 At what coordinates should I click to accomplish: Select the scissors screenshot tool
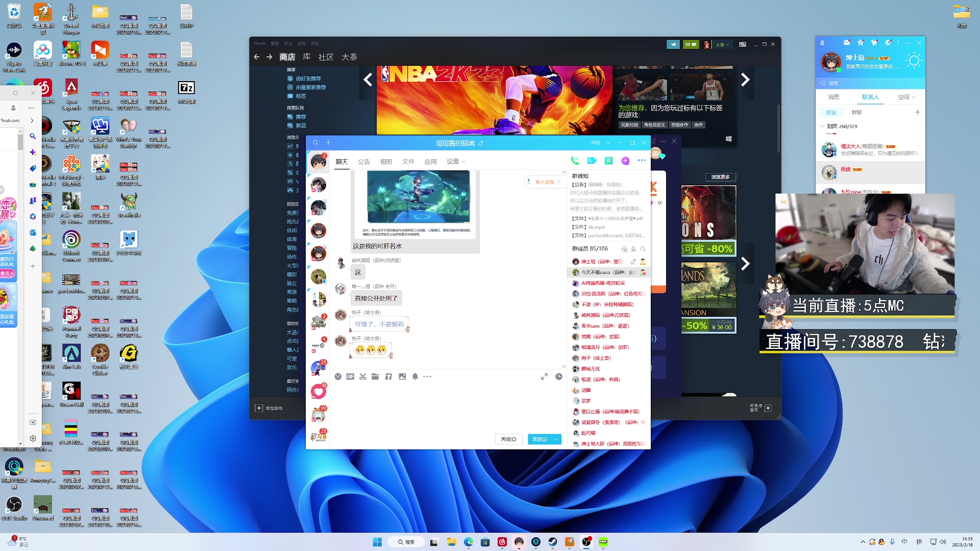pos(363,377)
